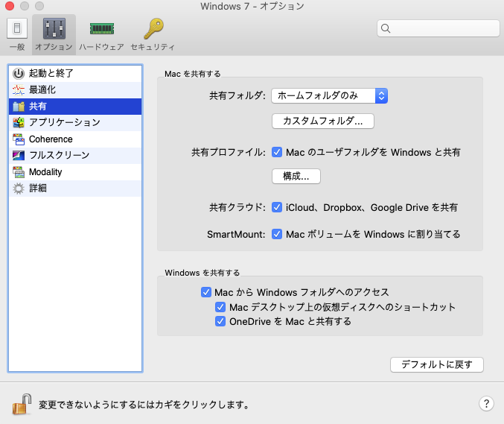Screen dimensions: 504x424
Task: Open the 一般 (General) toolbar tab
Action: [17, 34]
